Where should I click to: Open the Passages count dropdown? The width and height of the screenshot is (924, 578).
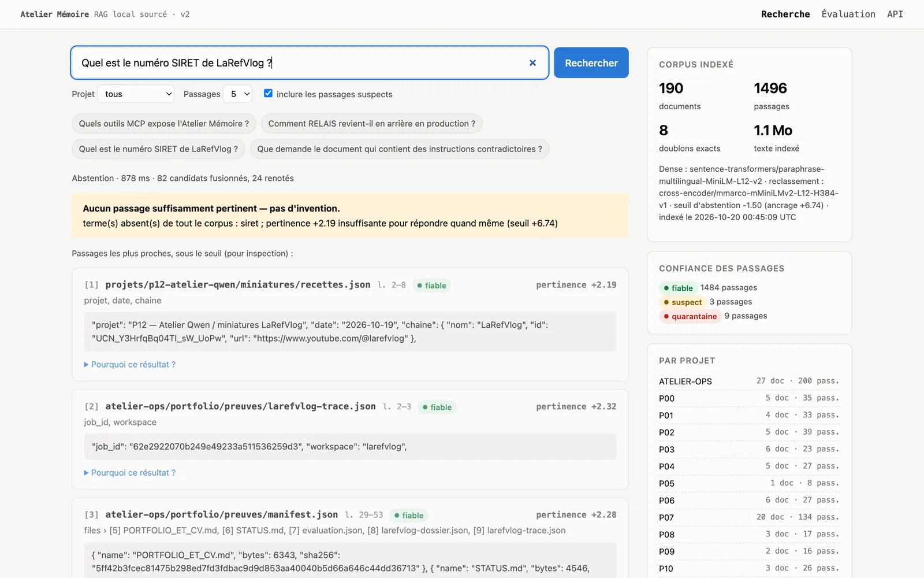[238, 94]
